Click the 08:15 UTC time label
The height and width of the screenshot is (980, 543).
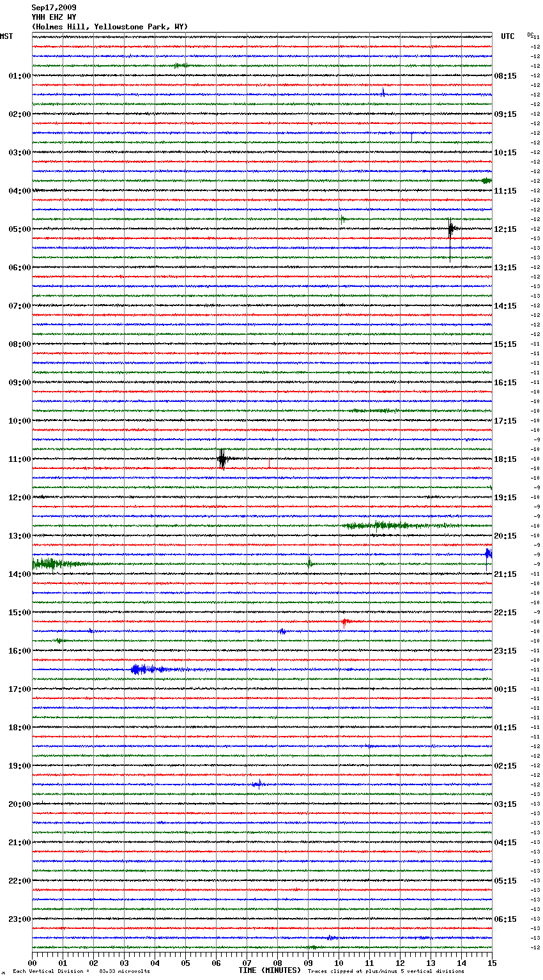(505, 76)
